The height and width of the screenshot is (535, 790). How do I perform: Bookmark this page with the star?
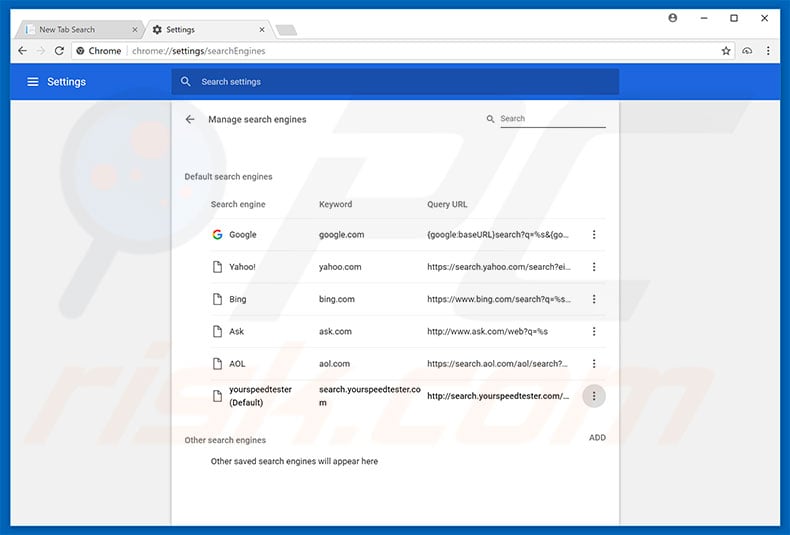pyautogui.click(x=726, y=51)
